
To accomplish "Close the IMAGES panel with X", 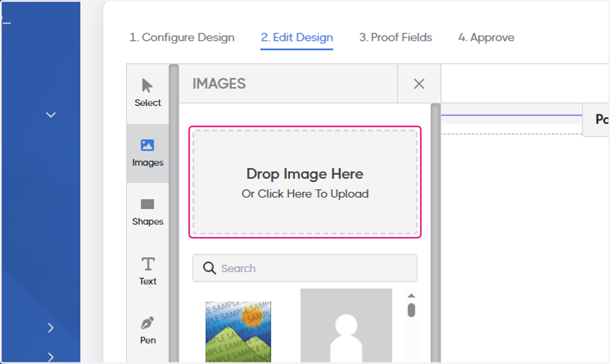I will click(419, 84).
